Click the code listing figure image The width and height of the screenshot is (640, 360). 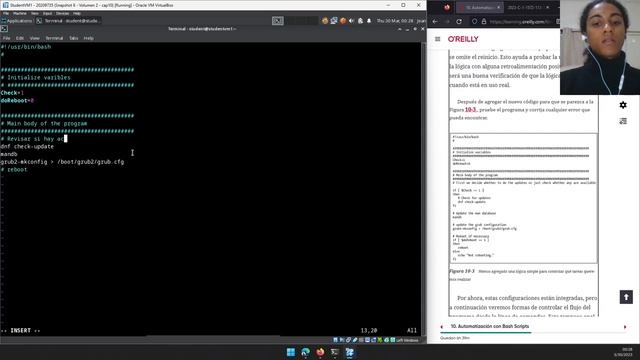[x=524, y=198]
